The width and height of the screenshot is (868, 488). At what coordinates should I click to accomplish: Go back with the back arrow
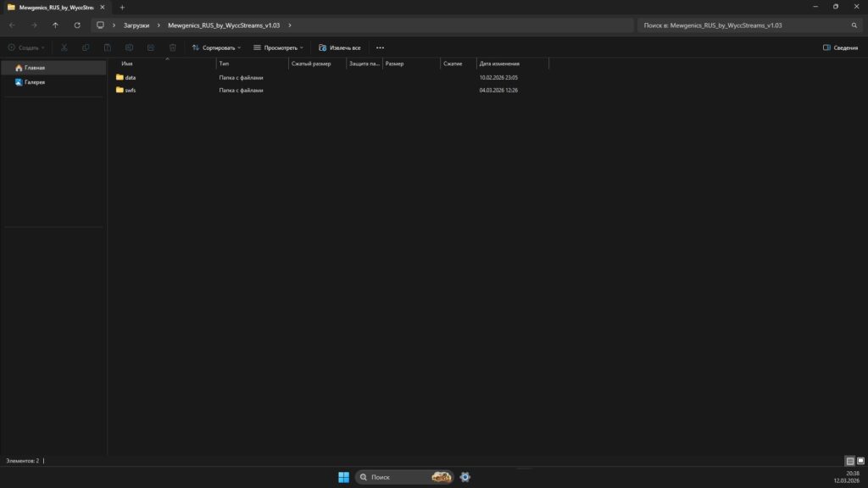point(12,25)
